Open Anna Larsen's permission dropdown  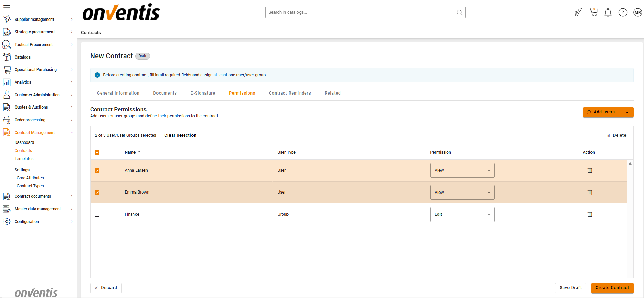click(462, 170)
